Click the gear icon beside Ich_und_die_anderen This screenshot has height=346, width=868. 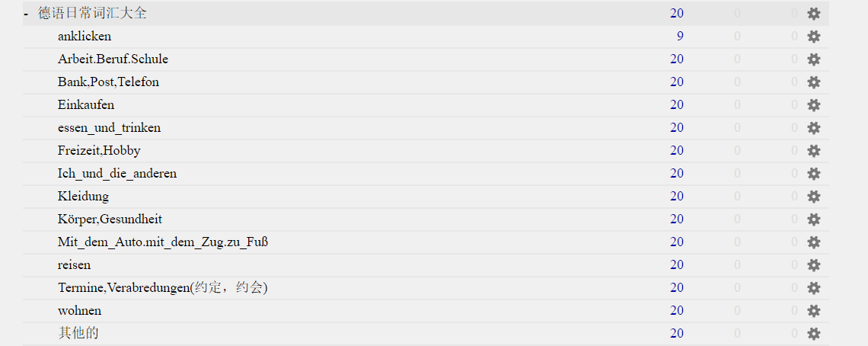(x=813, y=174)
